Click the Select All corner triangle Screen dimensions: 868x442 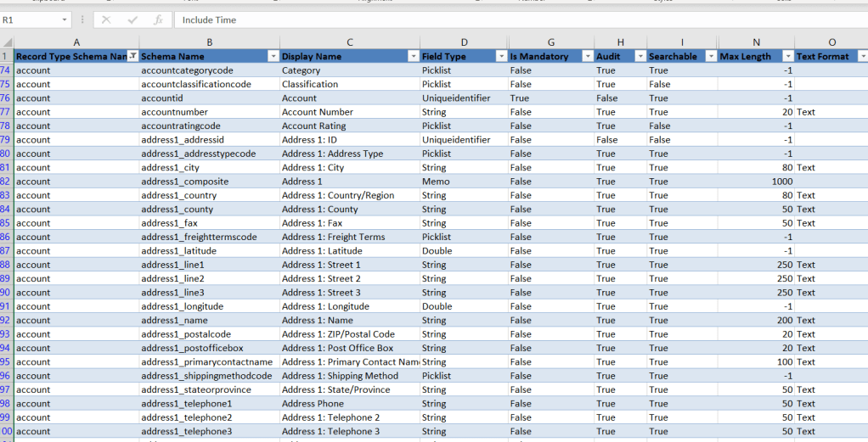[7, 42]
